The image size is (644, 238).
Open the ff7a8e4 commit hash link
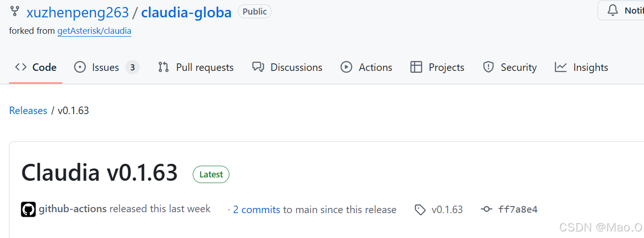[518, 209]
